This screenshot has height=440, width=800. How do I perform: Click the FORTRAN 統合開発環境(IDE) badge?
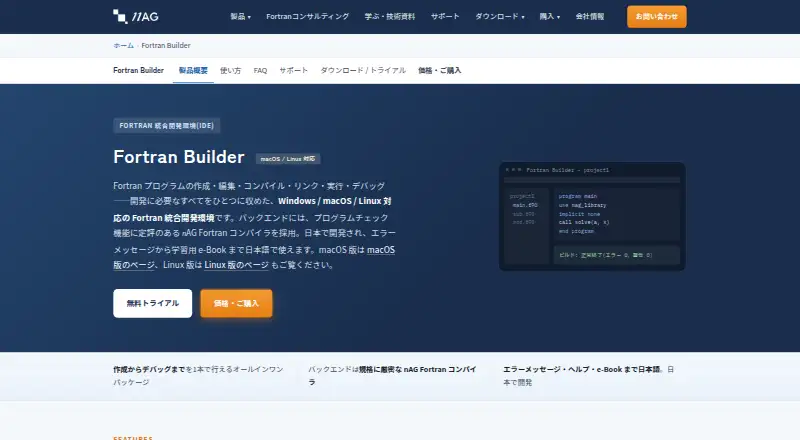click(x=166, y=126)
